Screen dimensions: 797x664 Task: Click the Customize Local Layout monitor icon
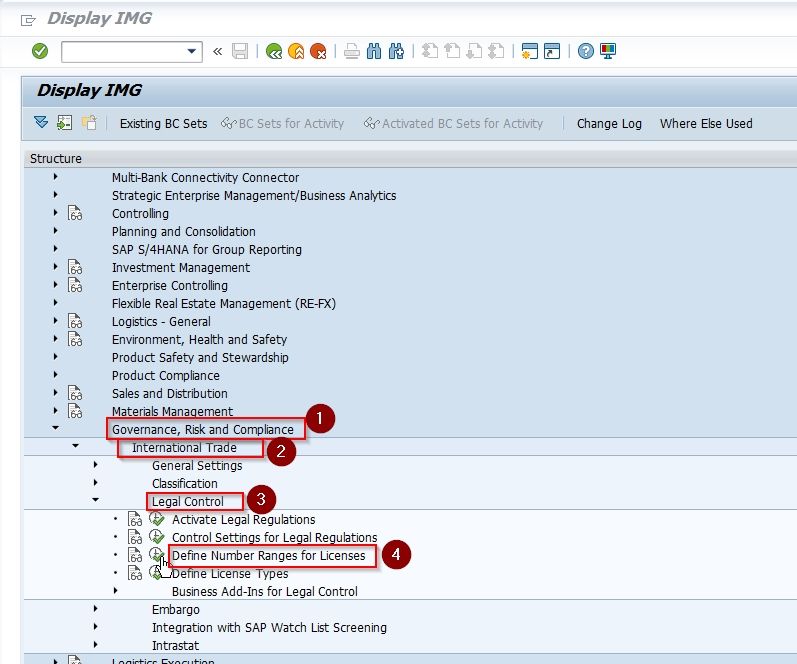(x=608, y=51)
